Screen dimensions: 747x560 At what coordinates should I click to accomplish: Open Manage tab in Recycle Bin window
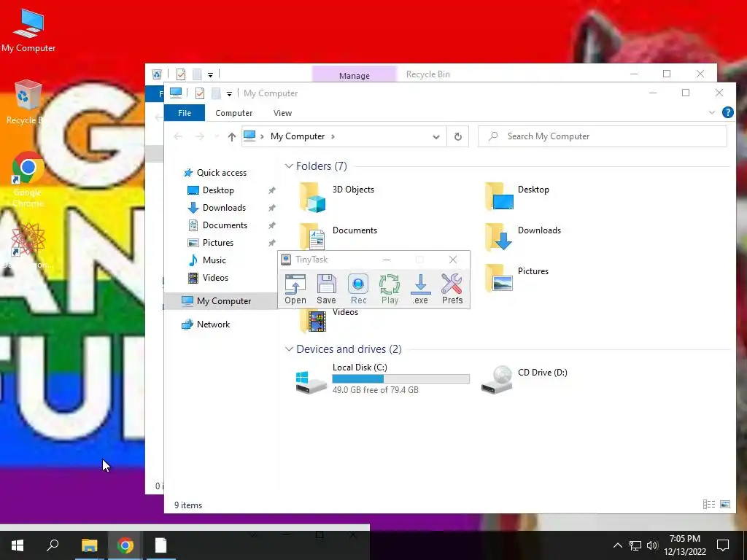pyautogui.click(x=354, y=75)
